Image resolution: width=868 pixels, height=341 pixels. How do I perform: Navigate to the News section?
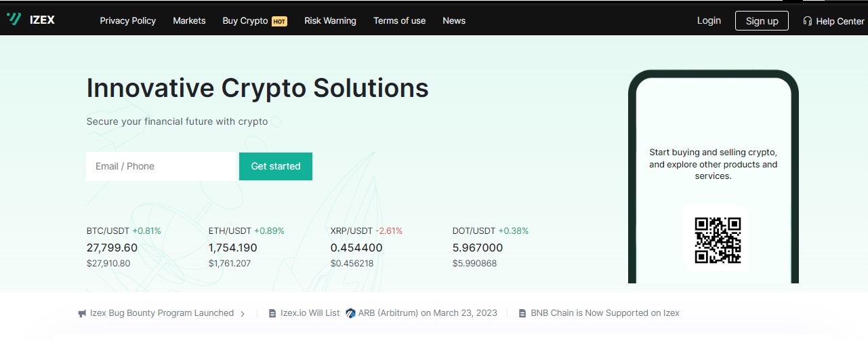(454, 20)
